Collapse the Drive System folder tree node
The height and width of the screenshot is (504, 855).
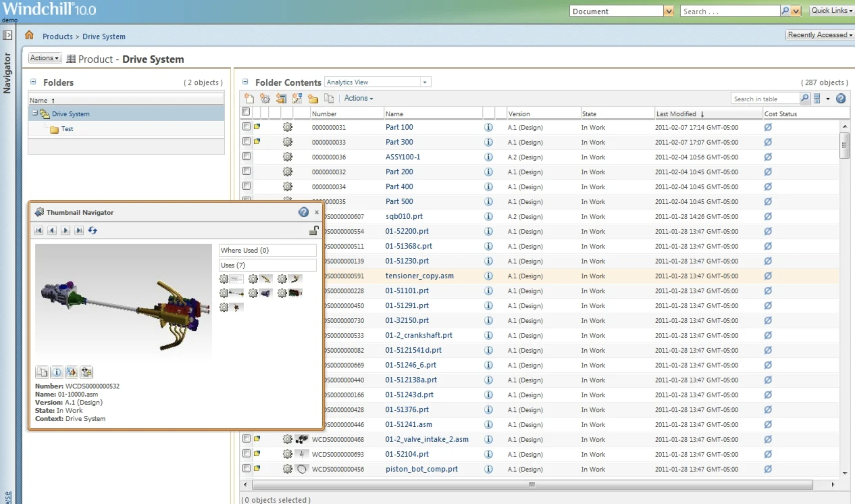[x=34, y=114]
